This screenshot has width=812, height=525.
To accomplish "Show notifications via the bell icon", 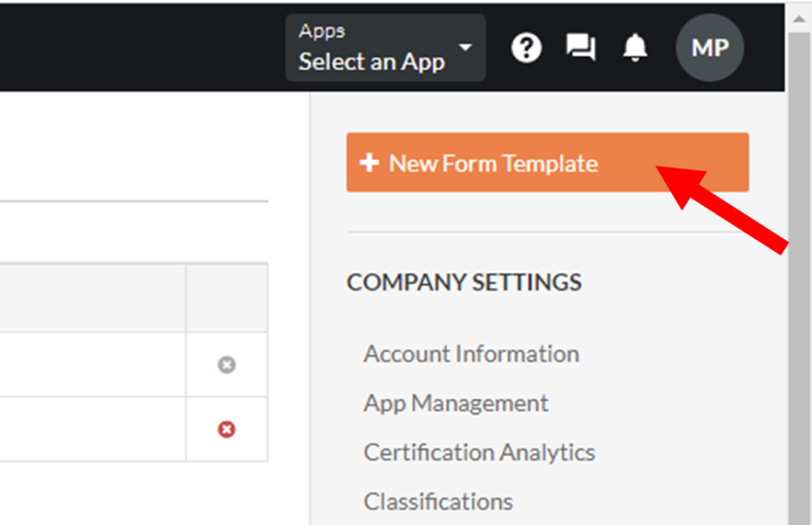I will pos(634,48).
